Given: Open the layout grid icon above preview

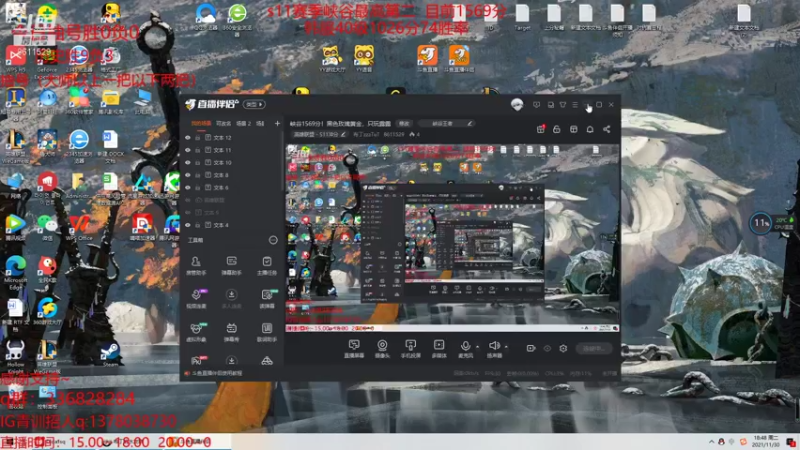Looking at the screenshot, I should coord(573,129).
